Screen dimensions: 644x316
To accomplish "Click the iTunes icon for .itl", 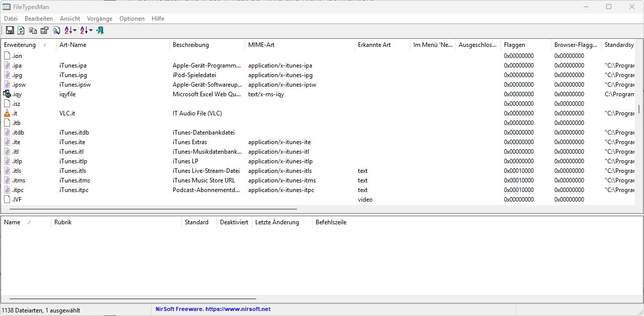I will tap(7, 152).
